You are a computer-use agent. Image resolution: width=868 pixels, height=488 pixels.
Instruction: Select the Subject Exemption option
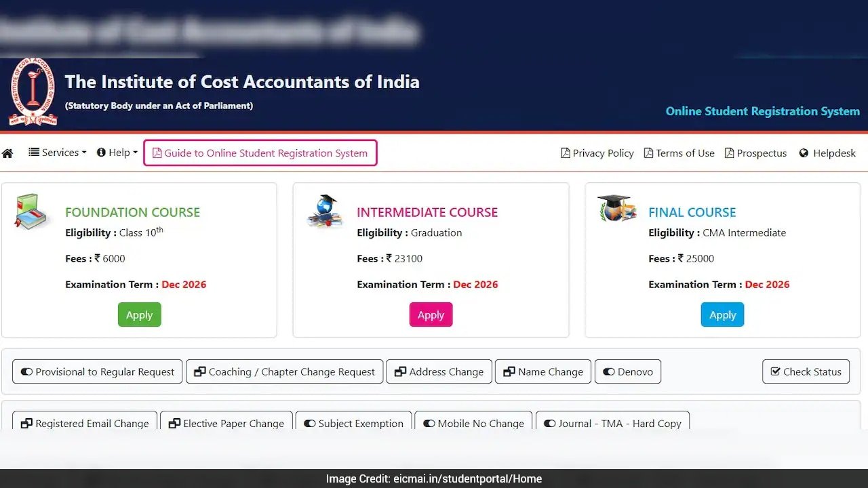pyautogui.click(x=353, y=421)
